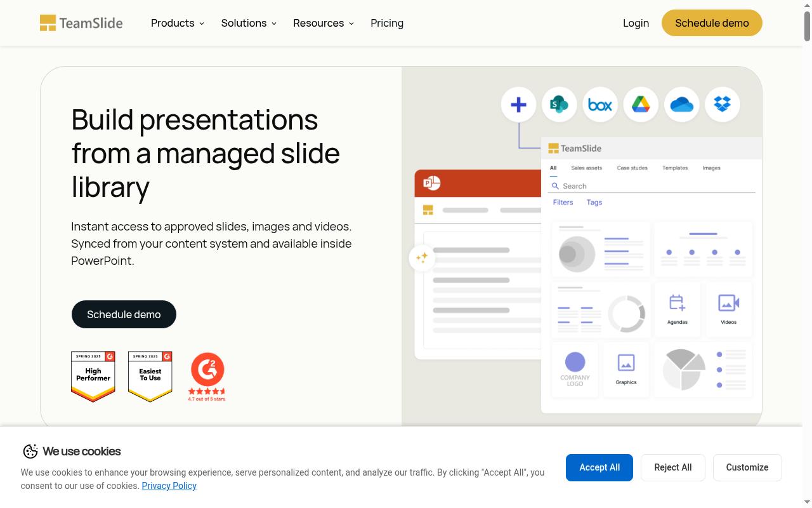Click the sparkle AI icon circle
This screenshot has height=508, width=812.
[x=422, y=258]
